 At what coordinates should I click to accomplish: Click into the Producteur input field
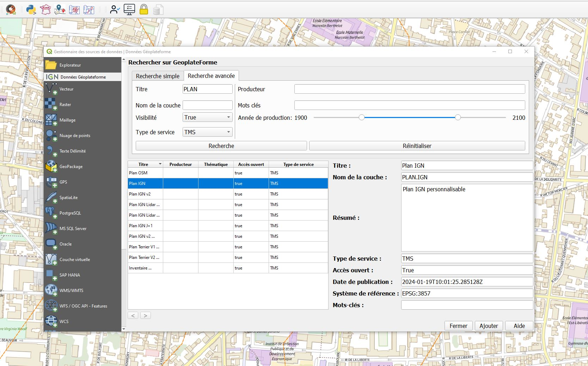coord(409,89)
